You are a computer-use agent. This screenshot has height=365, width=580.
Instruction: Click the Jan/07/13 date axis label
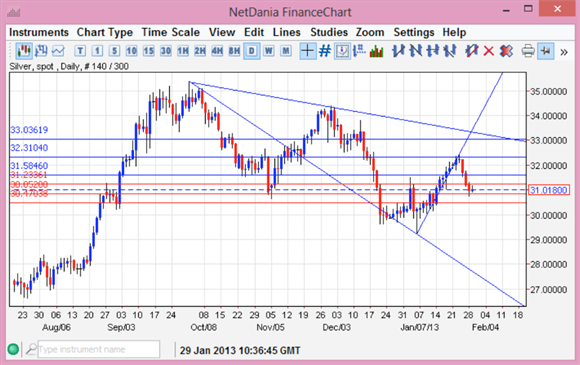click(419, 327)
